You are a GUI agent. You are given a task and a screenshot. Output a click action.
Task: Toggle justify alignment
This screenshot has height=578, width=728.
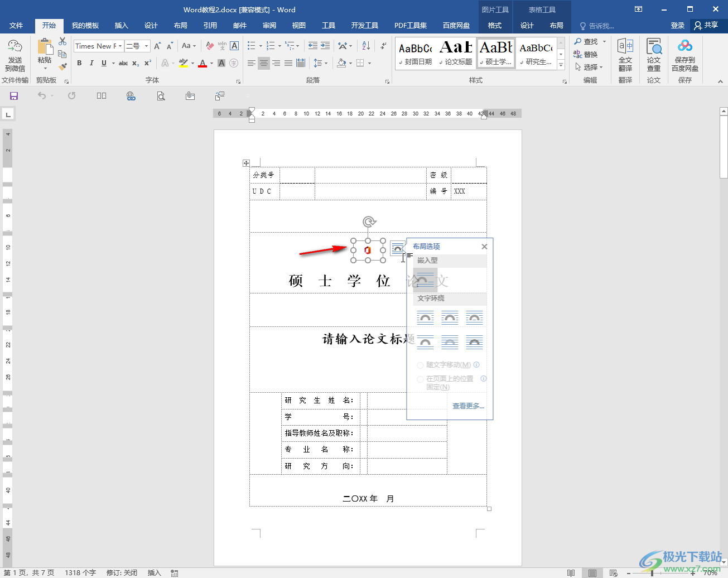point(288,63)
